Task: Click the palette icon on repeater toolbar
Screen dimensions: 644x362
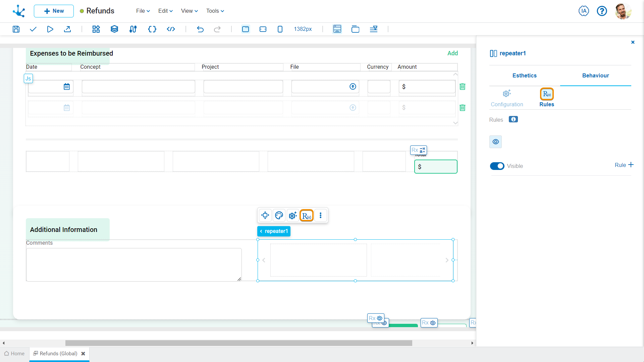Action: (x=279, y=216)
